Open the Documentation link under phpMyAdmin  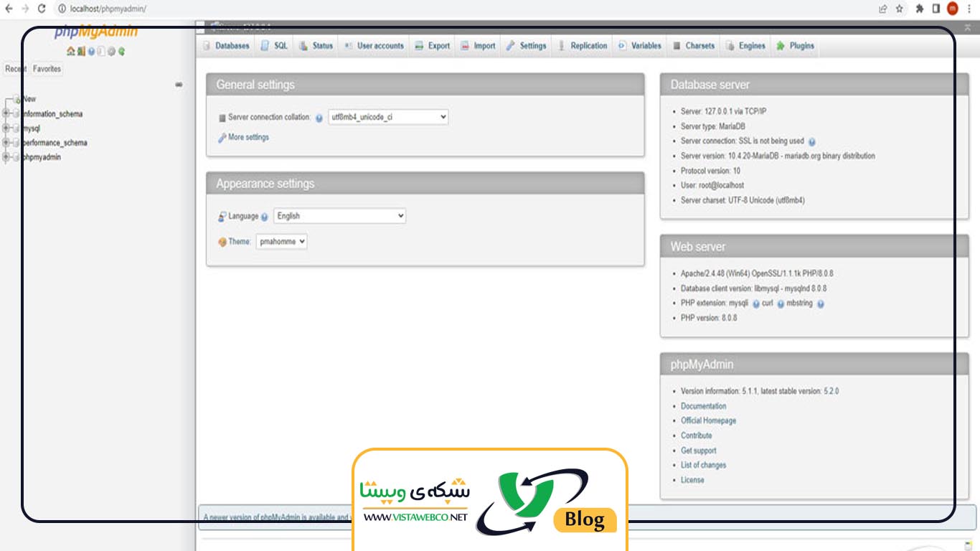tap(703, 406)
